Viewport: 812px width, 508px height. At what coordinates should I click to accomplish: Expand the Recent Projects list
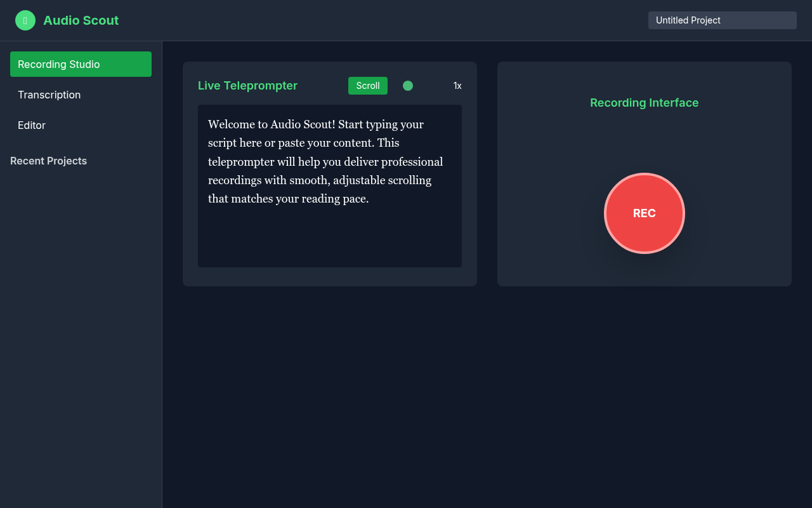pyautogui.click(x=48, y=161)
